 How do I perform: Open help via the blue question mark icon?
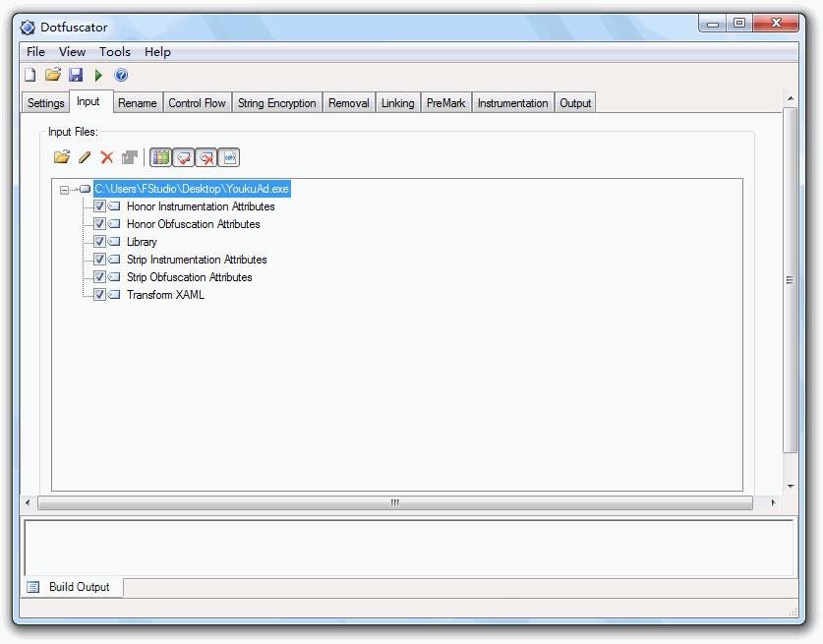click(121, 75)
